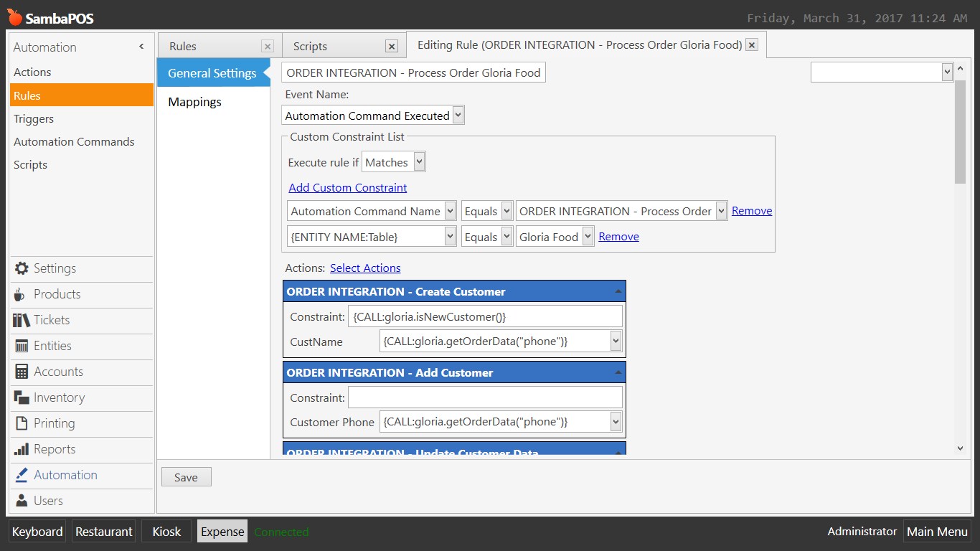Edit the empty Add Customer constraint field
Screen dimensions: 980x551
(x=485, y=397)
